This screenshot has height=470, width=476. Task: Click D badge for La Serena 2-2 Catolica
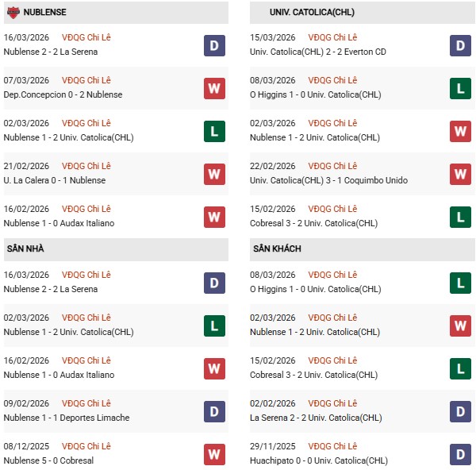point(461,411)
